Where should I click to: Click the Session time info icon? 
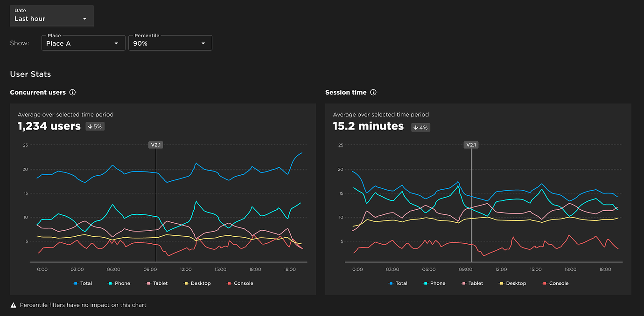(x=373, y=92)
